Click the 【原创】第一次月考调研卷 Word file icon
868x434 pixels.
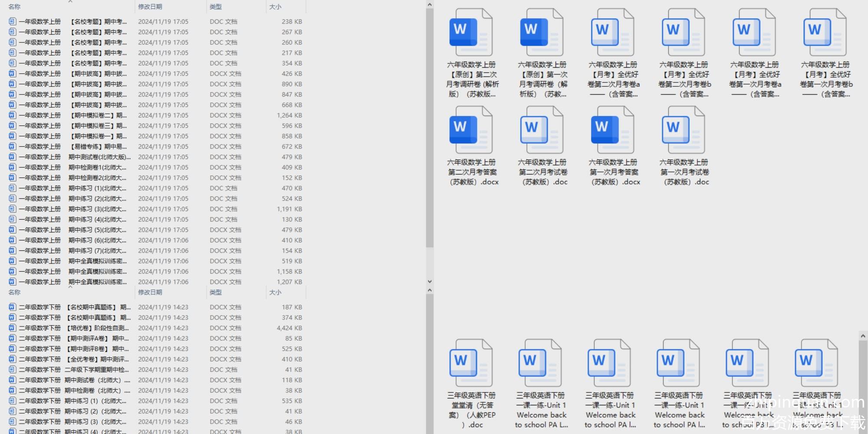coord(542,33)
